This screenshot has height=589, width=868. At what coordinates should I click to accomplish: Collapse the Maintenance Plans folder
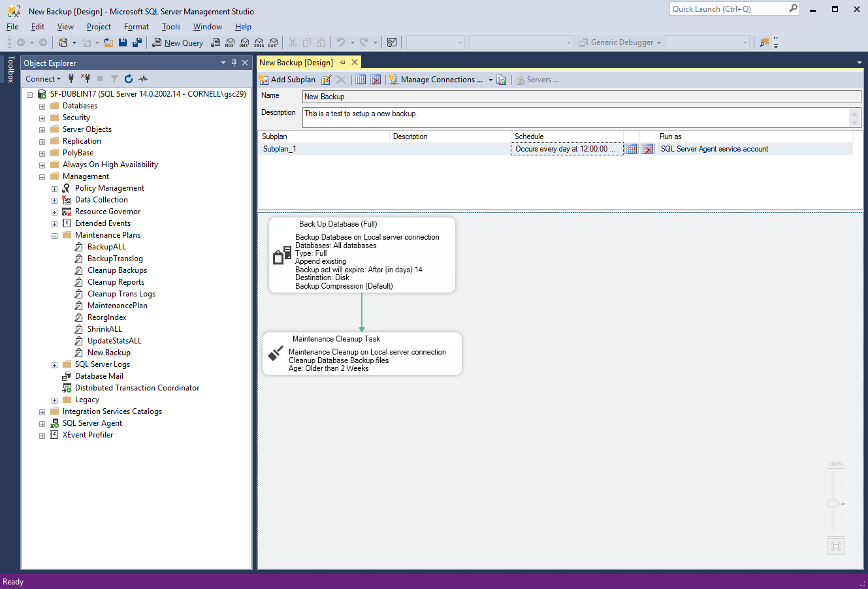coord(55,236)
